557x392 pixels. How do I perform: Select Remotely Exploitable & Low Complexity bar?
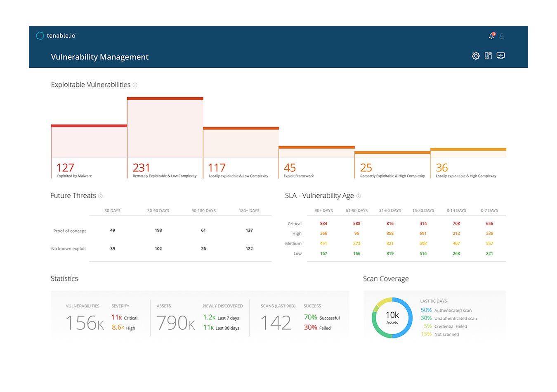point(165,128)
